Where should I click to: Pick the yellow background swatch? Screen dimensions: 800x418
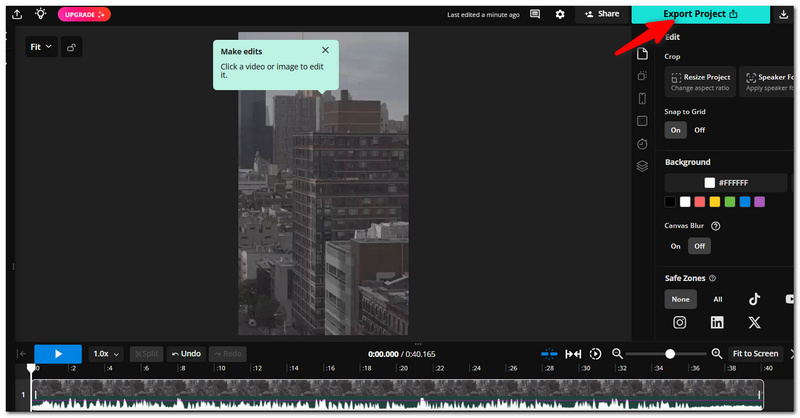coord(715,202)
